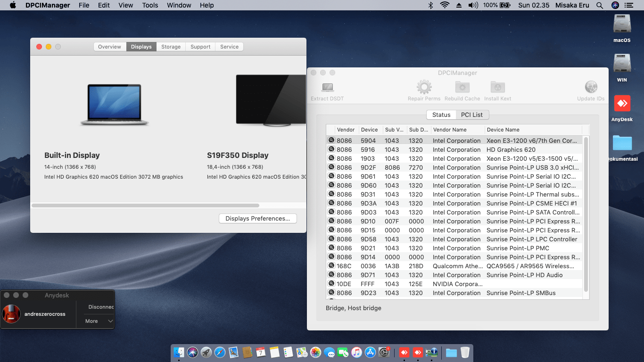
Task: Switch to the Storage tab
Action: [171, 47]
